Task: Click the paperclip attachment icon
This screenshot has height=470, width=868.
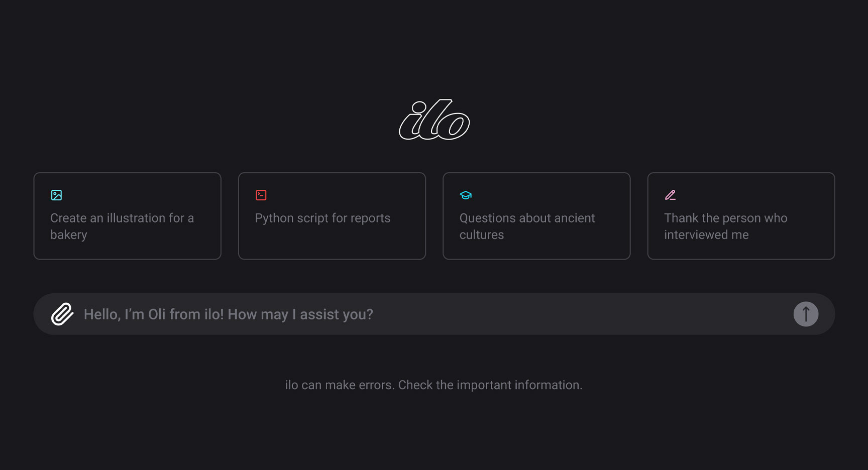Action: coord(62,314)
